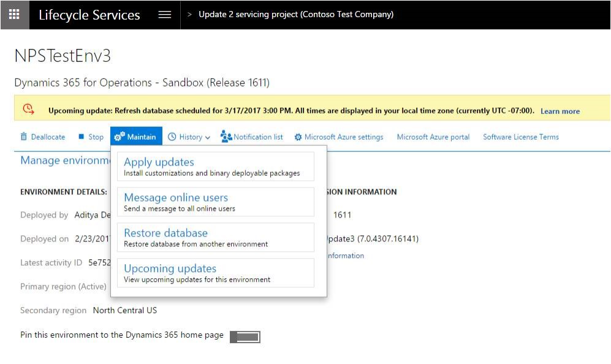Click the Stop square icon
The height and width of the screenshot is (364, 611).
[x=81, y=137]
